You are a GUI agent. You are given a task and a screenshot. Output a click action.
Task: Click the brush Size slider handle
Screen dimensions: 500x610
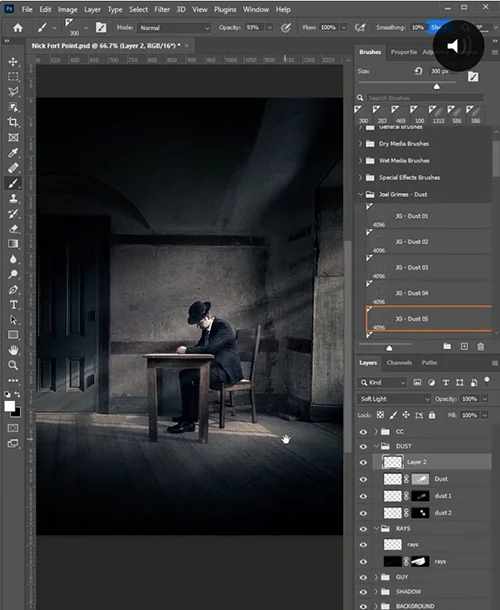pos(437,86)
